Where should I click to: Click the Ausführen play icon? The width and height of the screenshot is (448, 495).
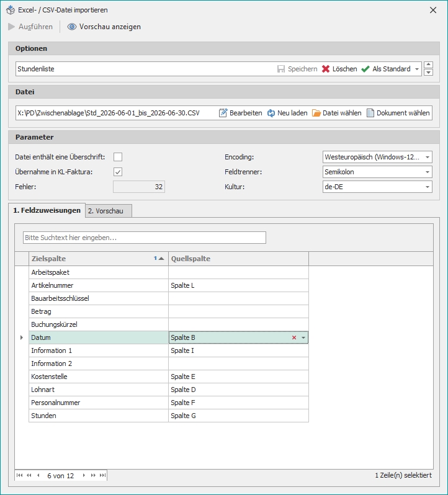(x=12, y=27)
